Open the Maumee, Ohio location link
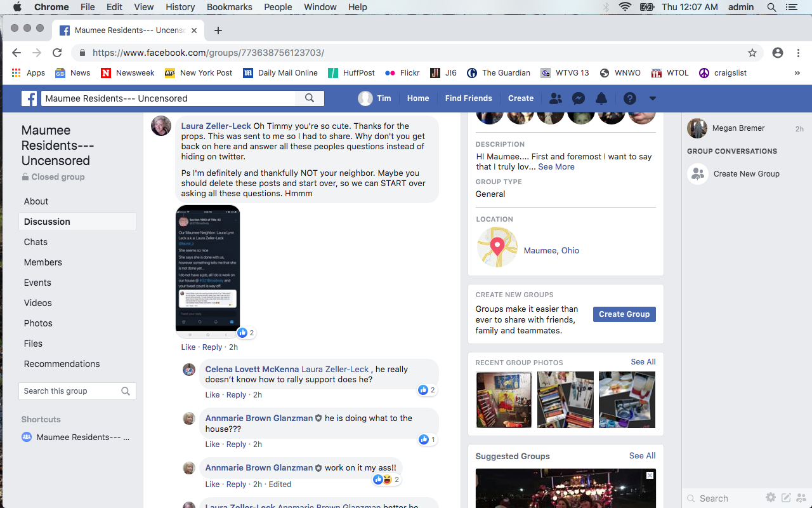This screenshot has height=508, width=812. 551,250
